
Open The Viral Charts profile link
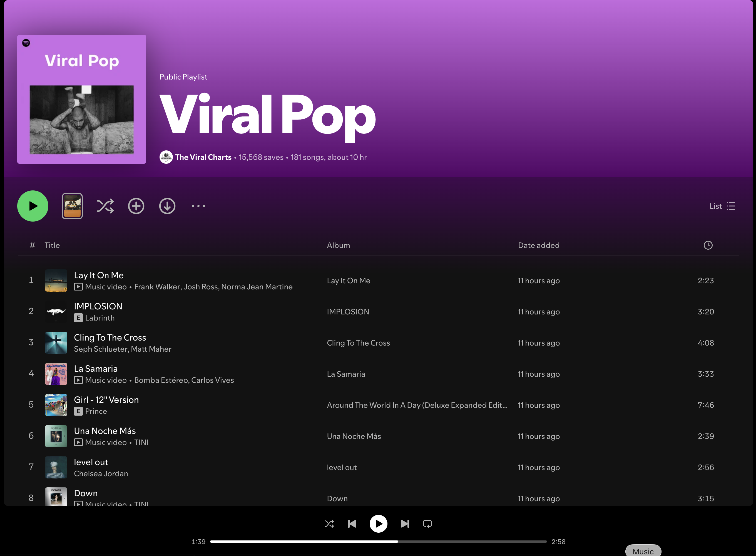(x=203, y=157)
